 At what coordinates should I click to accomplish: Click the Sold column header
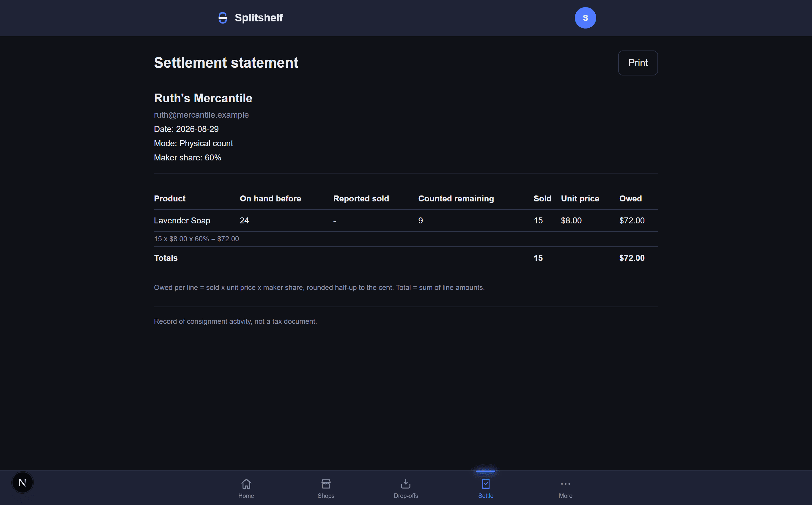[542, 198]
